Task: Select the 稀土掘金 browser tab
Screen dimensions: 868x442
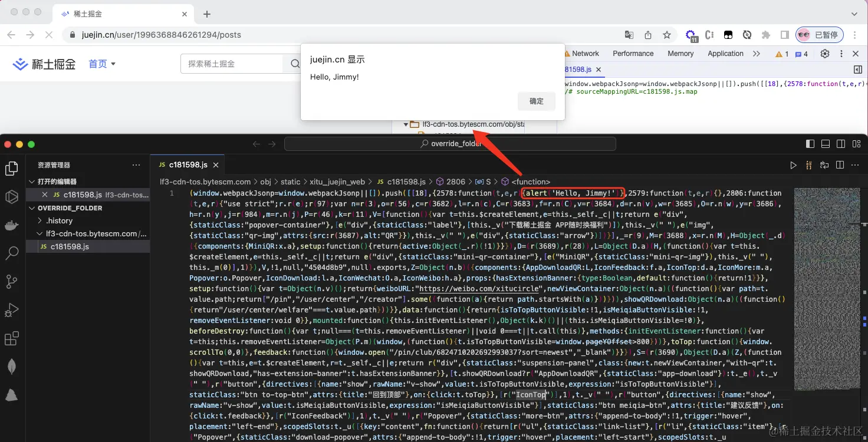Action: [x=123, y=14]
